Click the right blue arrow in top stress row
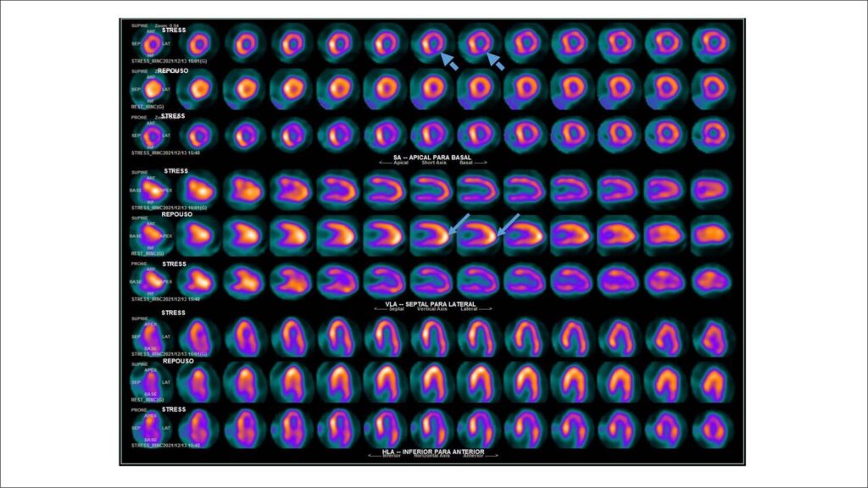868x488 pixels. click(x=496, y=62)
